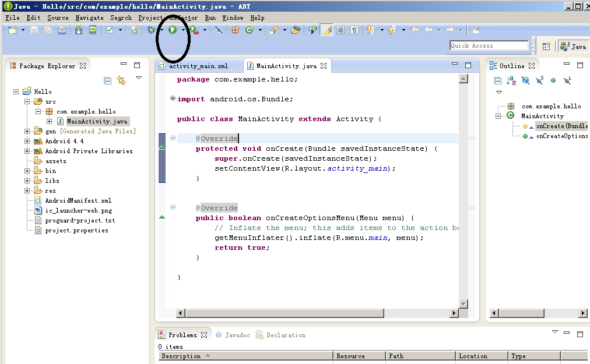Click the New Java Class icon
Image resolution: width=590 pixels, height=364 pixels.
pyautogui.click(x=250, y=30)
